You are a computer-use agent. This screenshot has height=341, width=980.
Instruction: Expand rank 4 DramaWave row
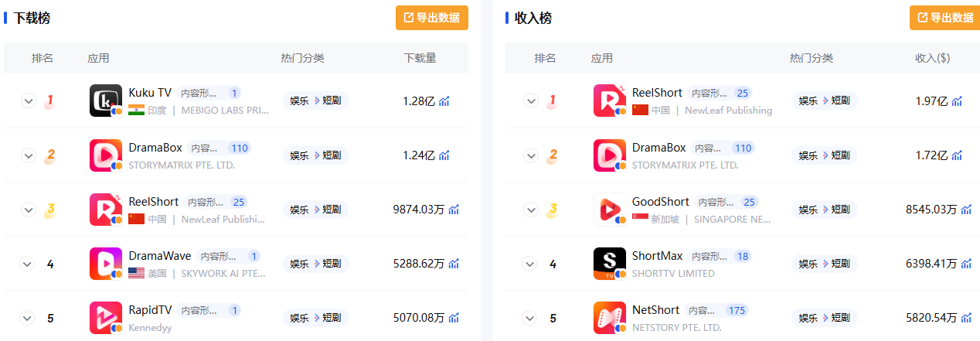coord(29,264)
